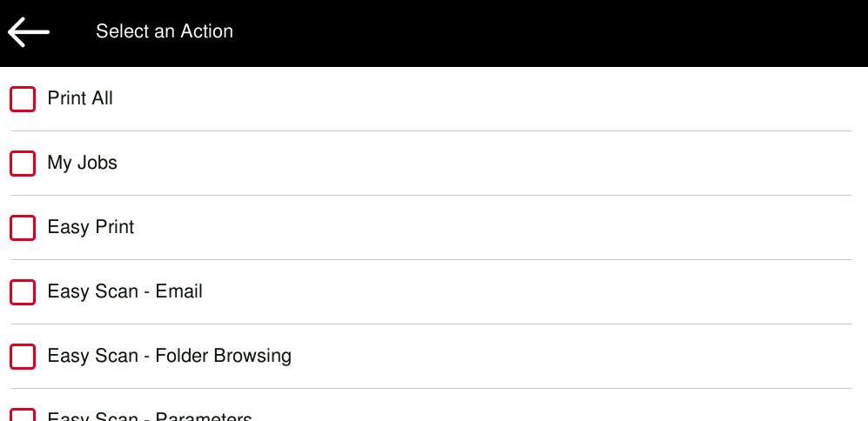Screen dimensions: 868x421
Task: Click the "Easy Print" label text
Action: coord(91,227)
